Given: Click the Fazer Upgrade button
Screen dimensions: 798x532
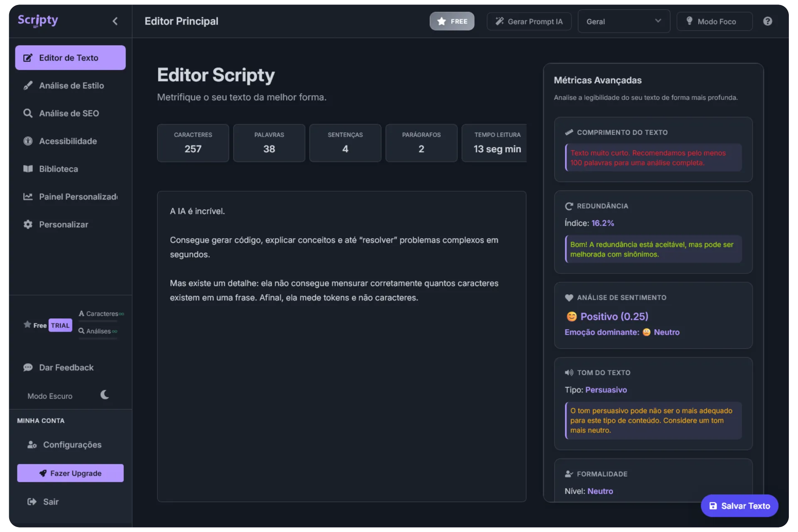Looking at the screenshot, I should (70, 473).
